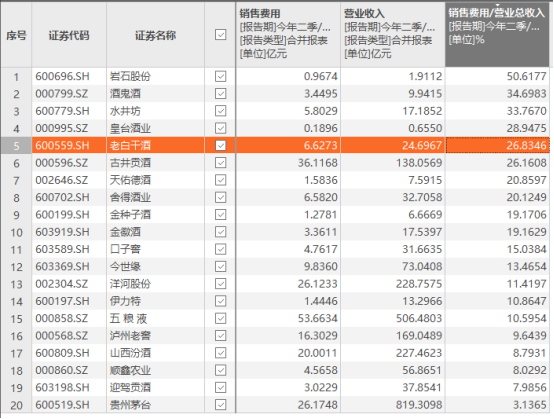The height and width of the screenshot is (419, 554).
Task: Click the 序号 column header
Action: click(16, 35)
